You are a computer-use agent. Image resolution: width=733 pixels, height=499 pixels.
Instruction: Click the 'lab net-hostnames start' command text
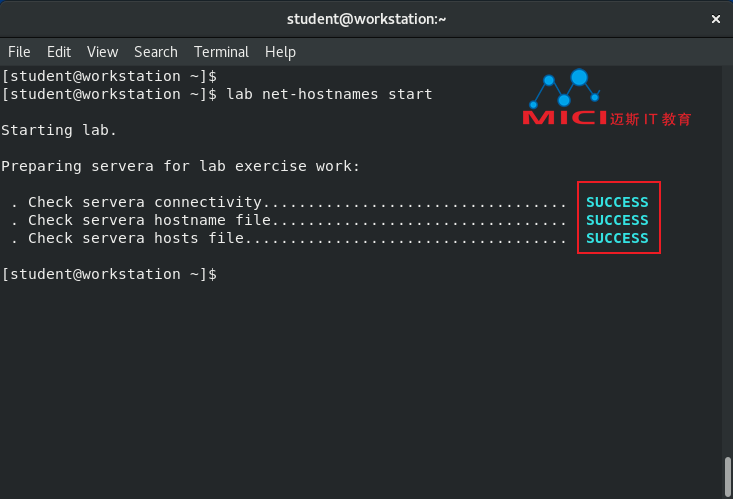(x=330, y=94)
